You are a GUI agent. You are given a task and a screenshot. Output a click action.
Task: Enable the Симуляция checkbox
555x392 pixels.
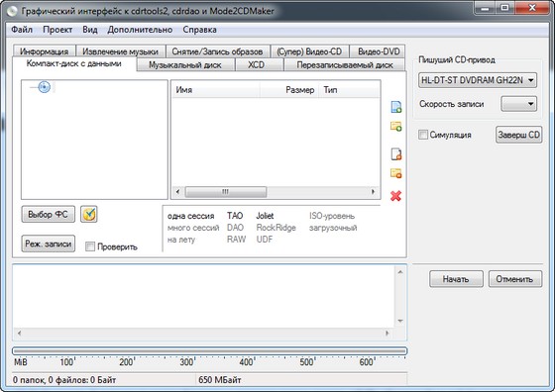423,135
